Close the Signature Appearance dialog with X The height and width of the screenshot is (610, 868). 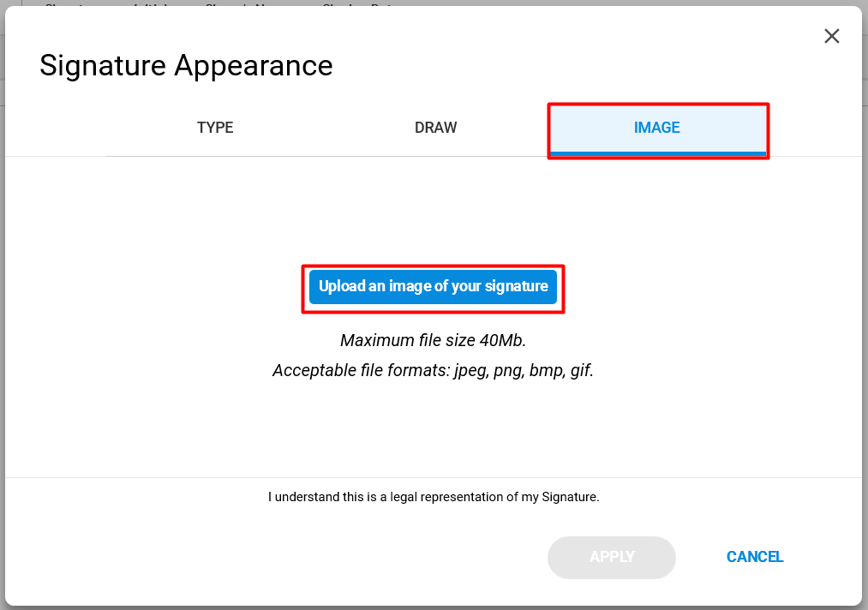click(831, 37)
